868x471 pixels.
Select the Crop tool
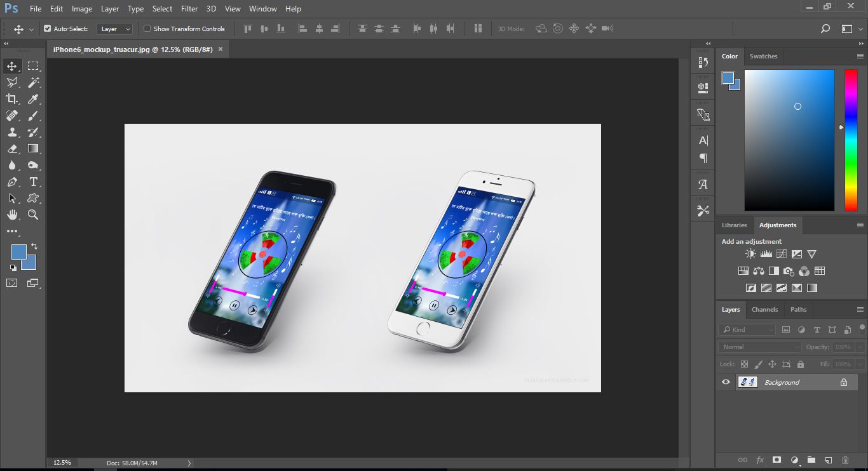coord(12,98)
